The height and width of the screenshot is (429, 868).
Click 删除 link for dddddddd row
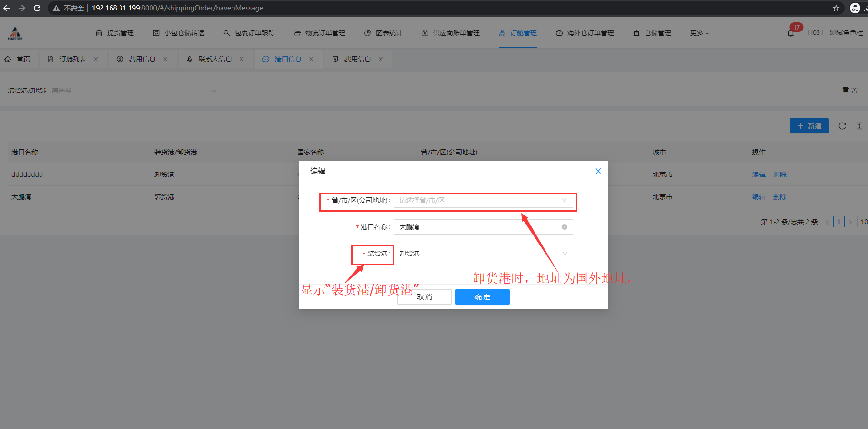tap(779, 174)
